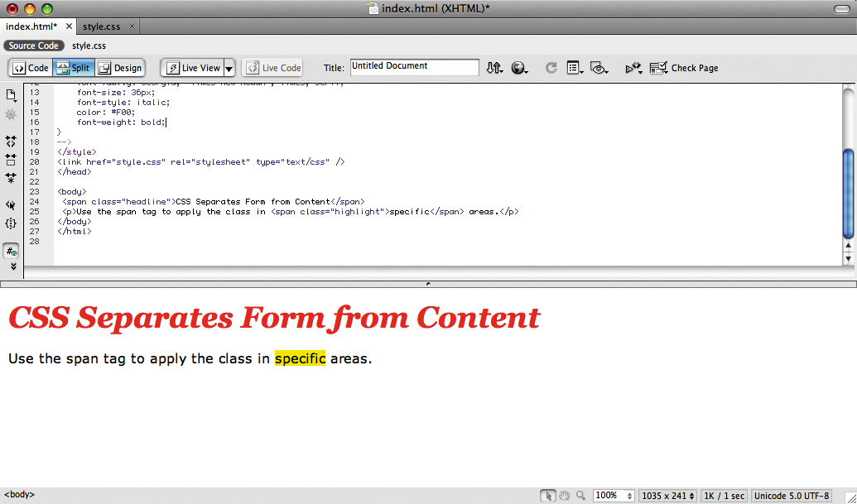Open the window size 1035x241 dropdown
This screenshot has width=857, height=504.
point(667,495)
